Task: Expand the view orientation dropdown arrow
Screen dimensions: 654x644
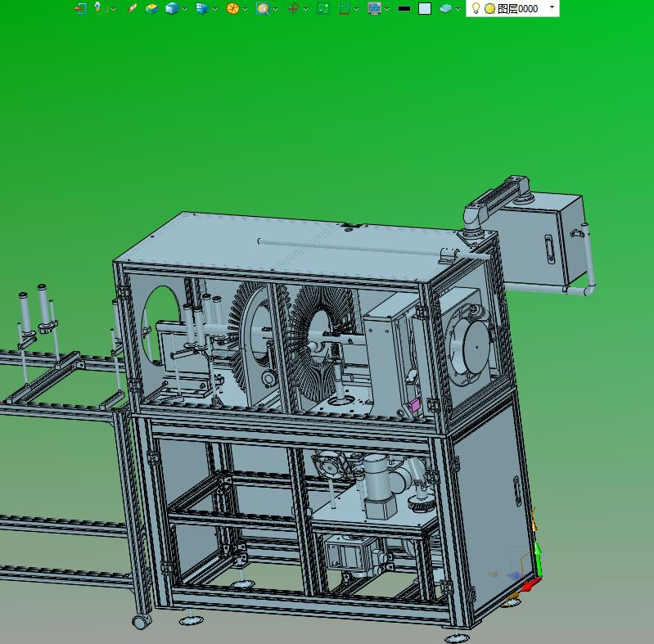Action: point(214,9)
